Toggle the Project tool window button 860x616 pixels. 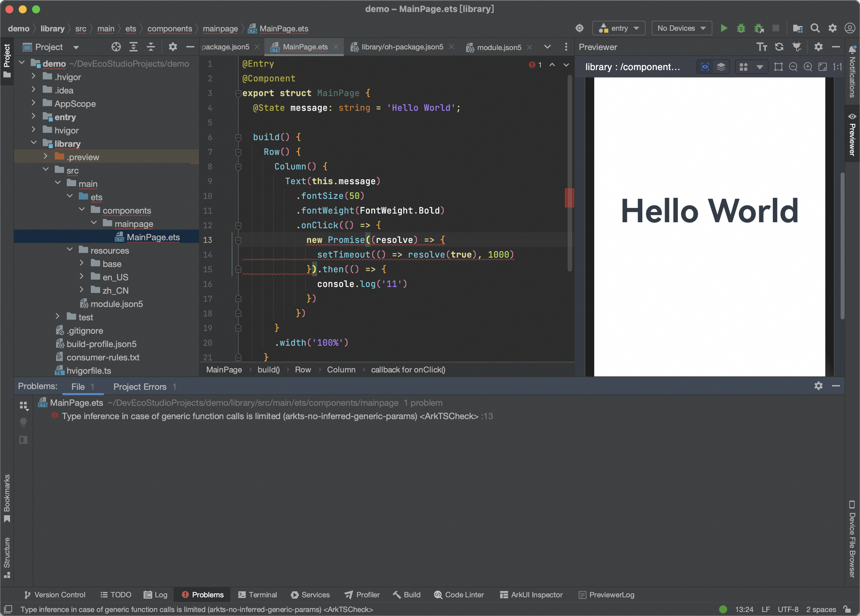7,60
